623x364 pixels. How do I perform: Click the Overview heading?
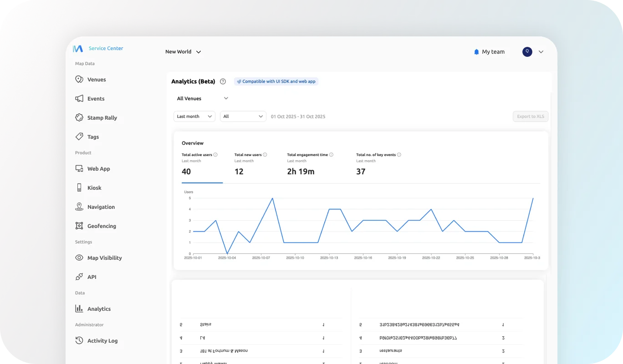click(x=193, y=143)
